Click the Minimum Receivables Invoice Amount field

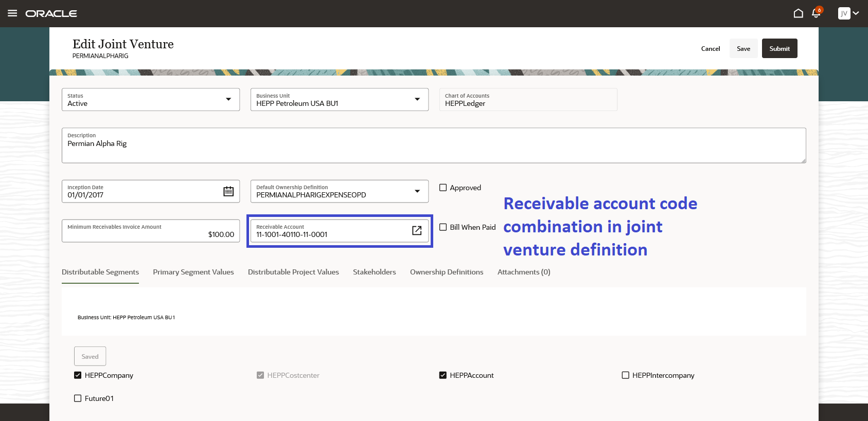click(x=151, y=231)
